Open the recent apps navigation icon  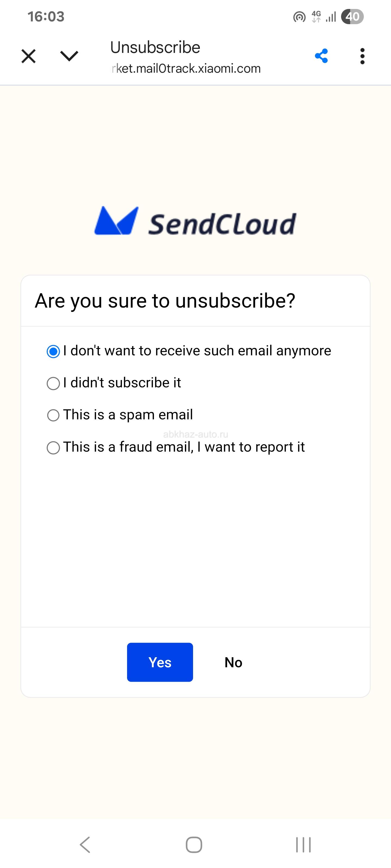coord(303,844)
